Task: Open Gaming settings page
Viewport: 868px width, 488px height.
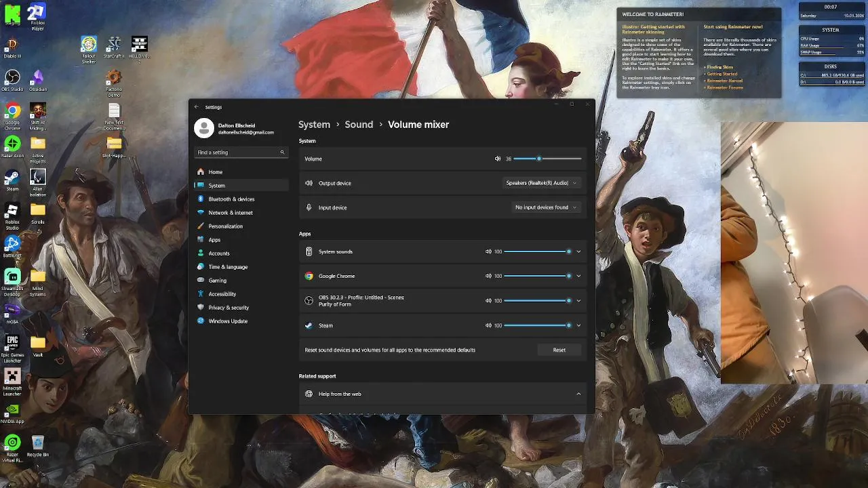Action: 241,280
